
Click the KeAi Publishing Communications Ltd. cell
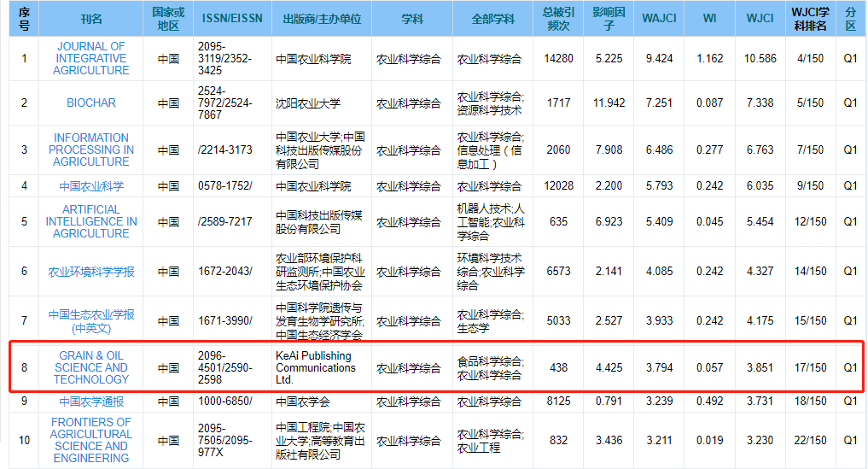(316, 367)
